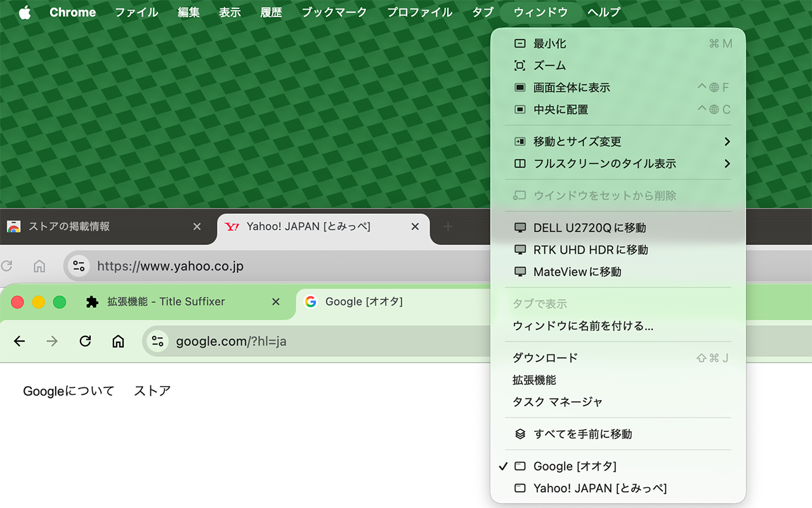Close the Yahoo! JAPAN tab
Viewport: 812px width, 508px height.
point(415,227)
